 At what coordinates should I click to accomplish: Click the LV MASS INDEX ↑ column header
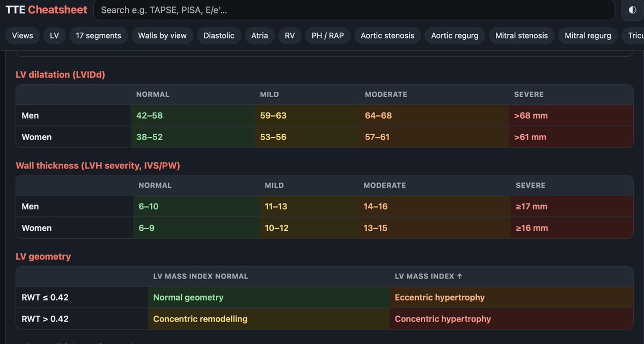coord(428,276)
